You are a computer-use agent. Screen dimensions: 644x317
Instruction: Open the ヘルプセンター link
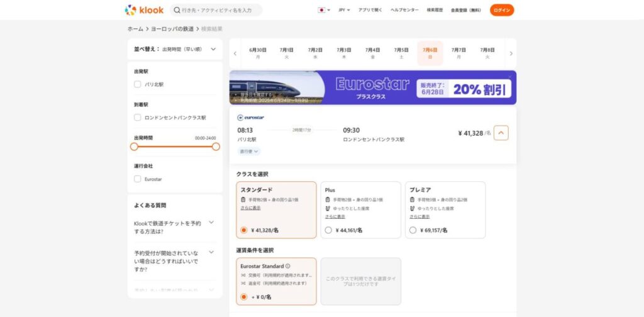(404, 10)
